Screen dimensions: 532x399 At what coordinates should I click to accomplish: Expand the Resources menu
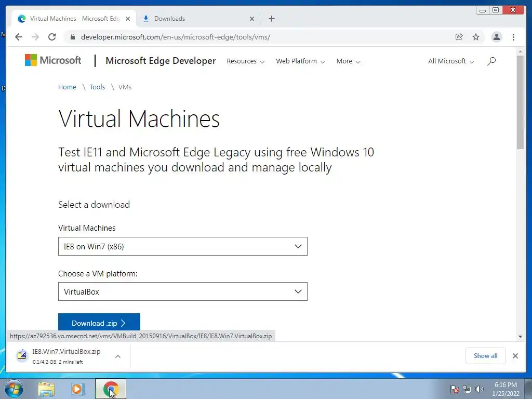coord(245,61)
